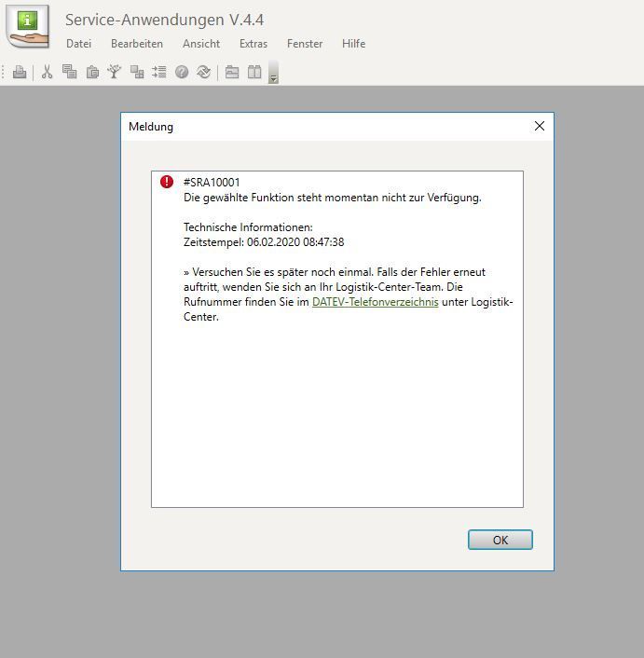The width and height of the screenshot is (644, 658).
Task: Open the Ansicht menu
Action: click(201, 44)
